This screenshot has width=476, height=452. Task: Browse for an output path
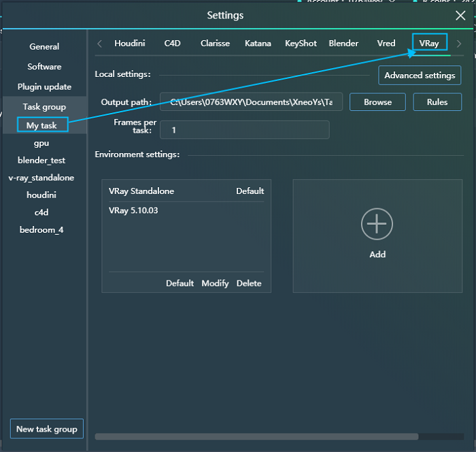[377, 102]
